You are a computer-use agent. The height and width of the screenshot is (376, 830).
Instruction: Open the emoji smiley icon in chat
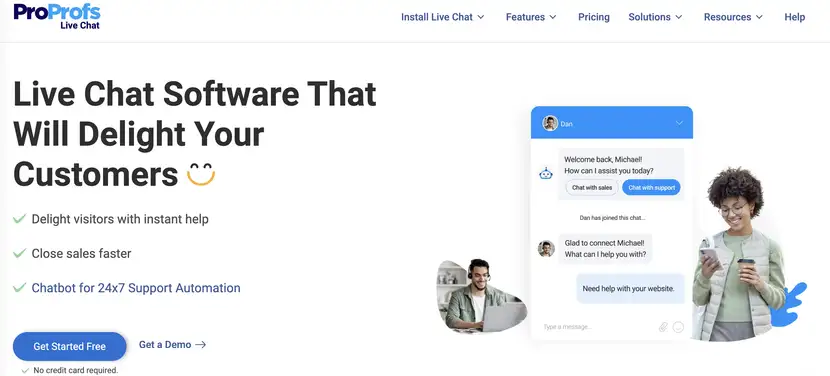coord(678,327)
